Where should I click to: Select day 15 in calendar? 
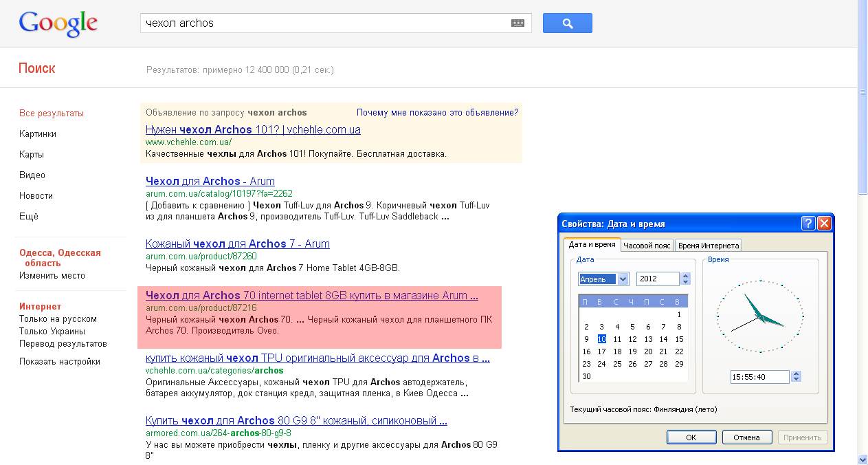[x=679, y=339]
